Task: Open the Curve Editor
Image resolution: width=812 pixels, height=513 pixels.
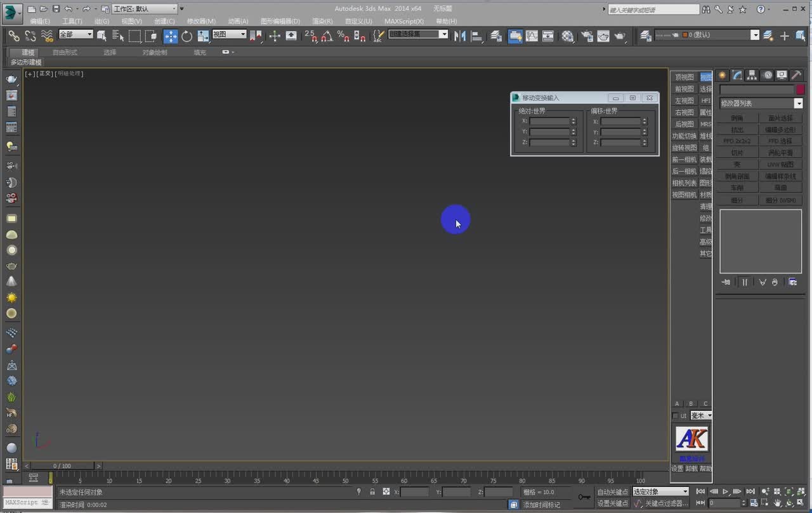Action: pyautogui.click(x=532, y=36)
